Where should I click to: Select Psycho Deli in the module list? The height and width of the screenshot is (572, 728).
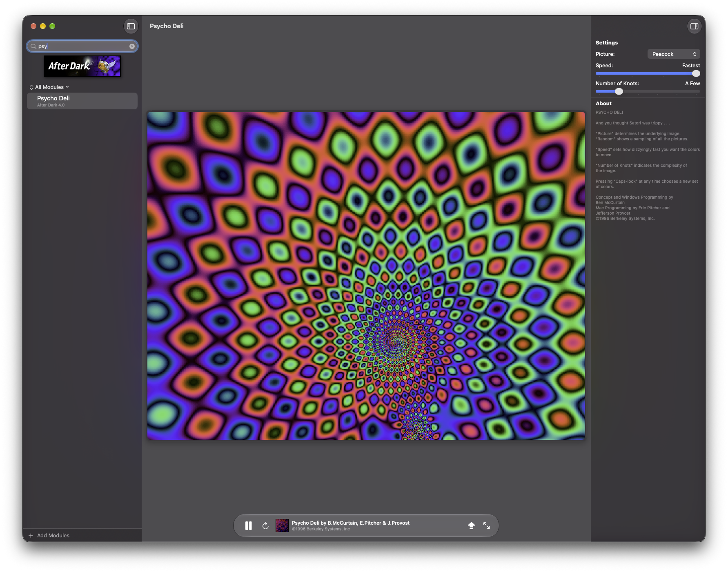(x=82, y=101)
